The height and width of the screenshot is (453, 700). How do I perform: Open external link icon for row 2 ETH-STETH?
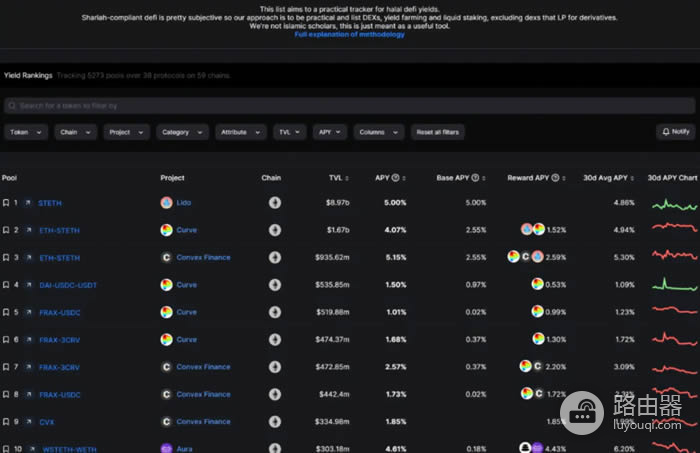click(x=29, y=230)
